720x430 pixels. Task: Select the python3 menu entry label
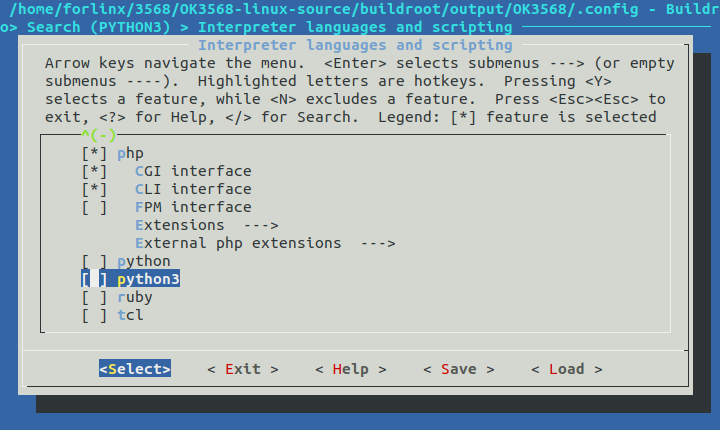(x=148, y=279)
